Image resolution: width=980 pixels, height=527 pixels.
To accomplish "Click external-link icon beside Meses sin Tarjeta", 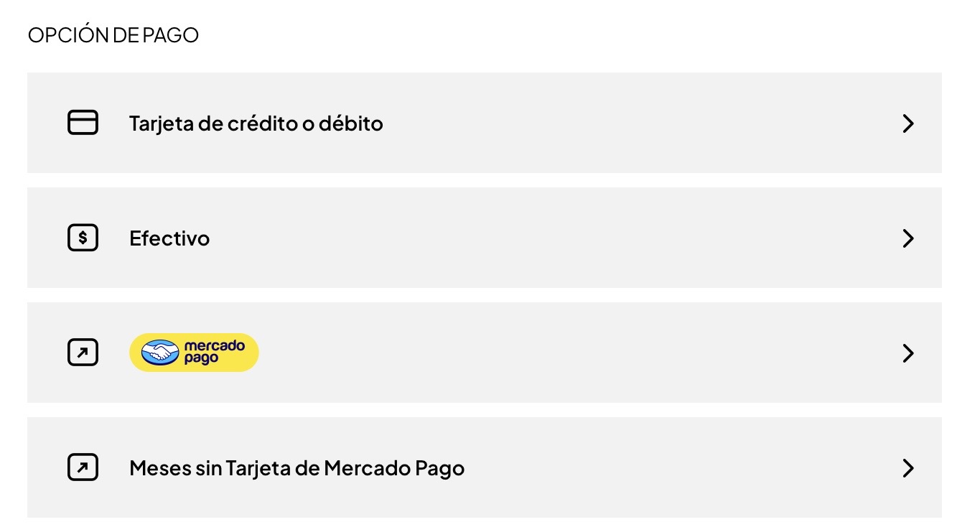I will pos(83,467).
